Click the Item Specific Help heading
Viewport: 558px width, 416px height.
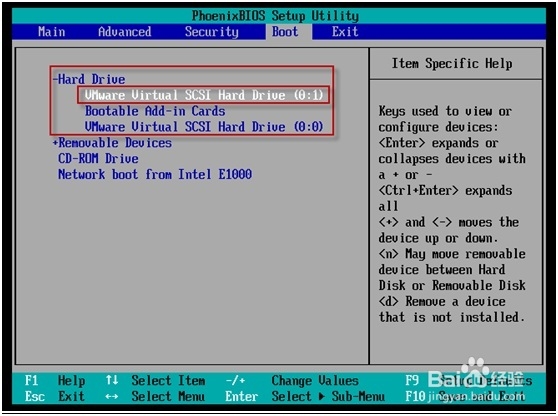click(x=452, y=63)
